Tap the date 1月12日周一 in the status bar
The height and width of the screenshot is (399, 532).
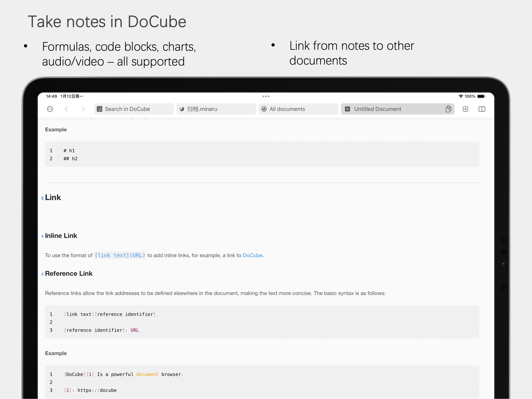click(72, 96)
